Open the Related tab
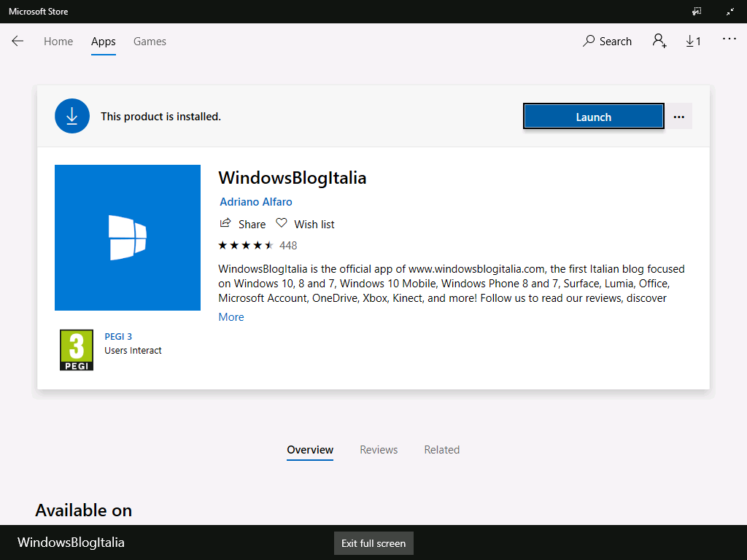The height and width of the screenshot is (560, 747). (442, 450)
